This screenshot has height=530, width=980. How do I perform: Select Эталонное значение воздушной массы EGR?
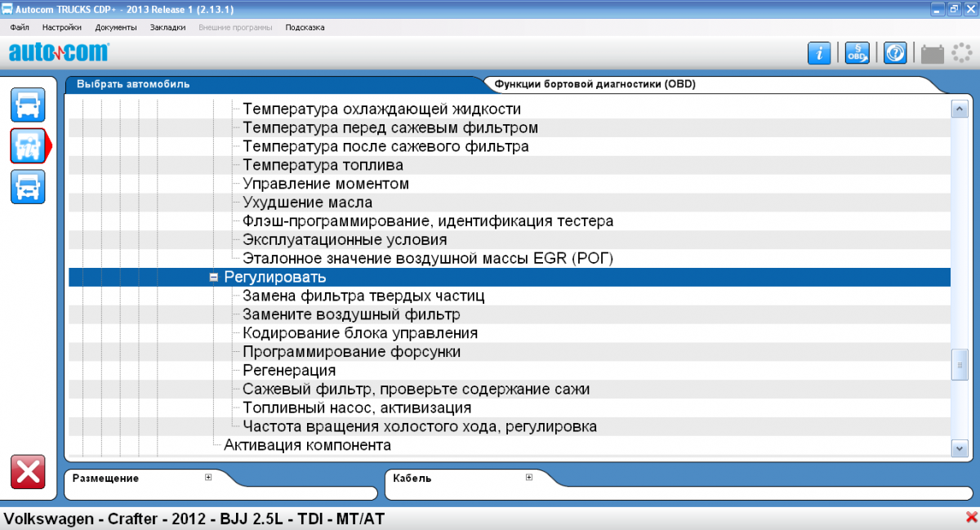coord(427,259)
